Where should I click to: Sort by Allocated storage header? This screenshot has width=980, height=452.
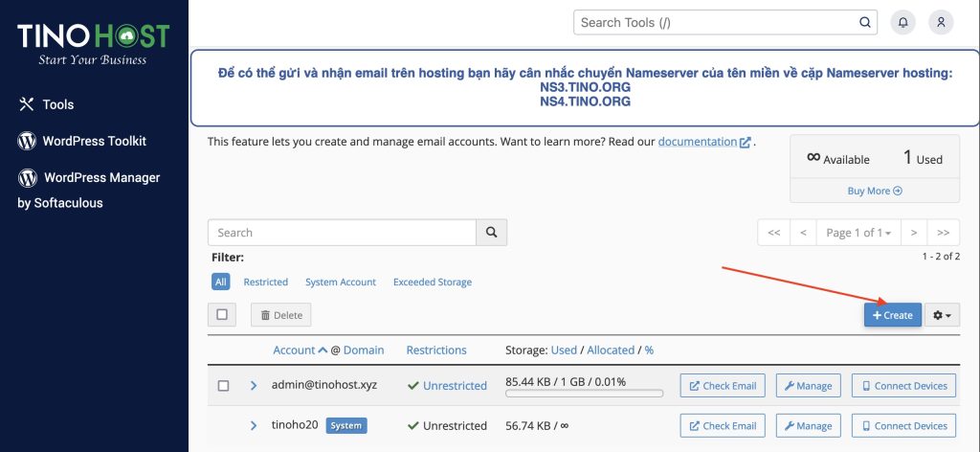pyautogui.click(x=611, y=350)
